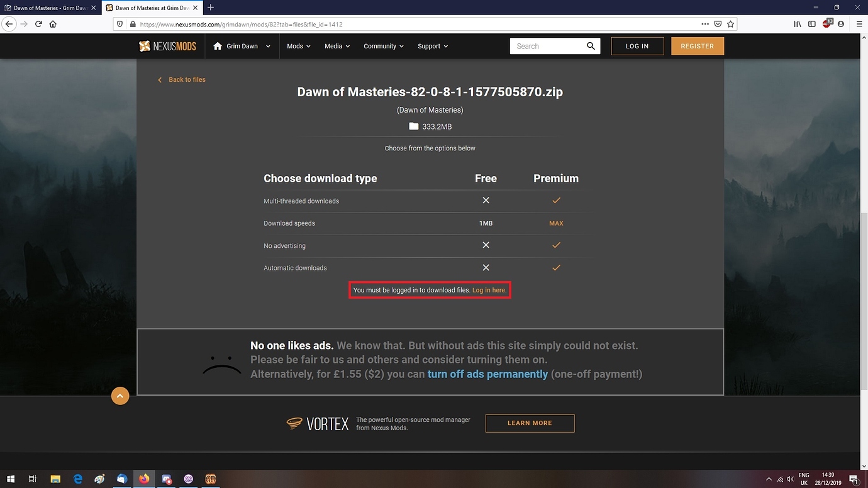Click the tracking protection shield icon

point(120,24)
